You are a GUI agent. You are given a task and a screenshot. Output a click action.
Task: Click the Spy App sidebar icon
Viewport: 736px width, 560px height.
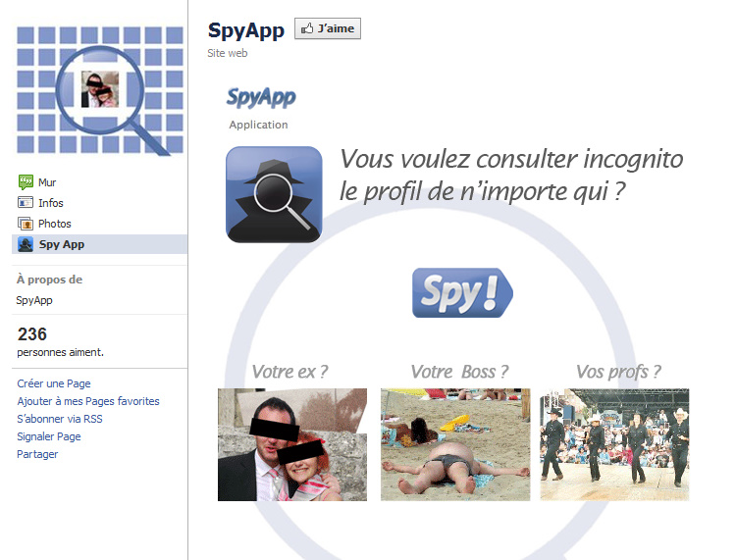tap(26, 244)
